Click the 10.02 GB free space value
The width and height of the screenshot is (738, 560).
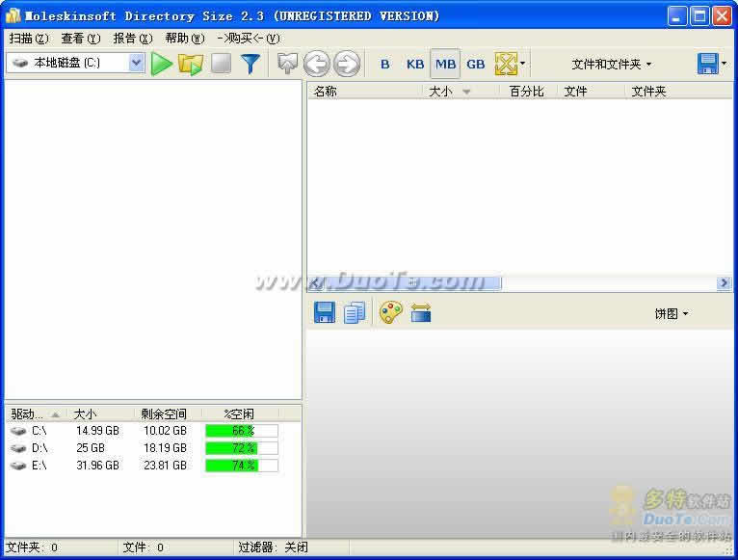click(165, 431)
